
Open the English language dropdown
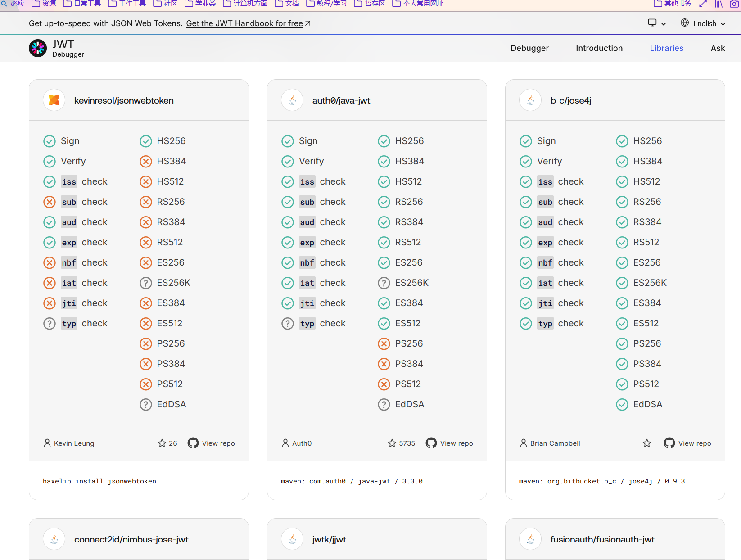[703, 23]
